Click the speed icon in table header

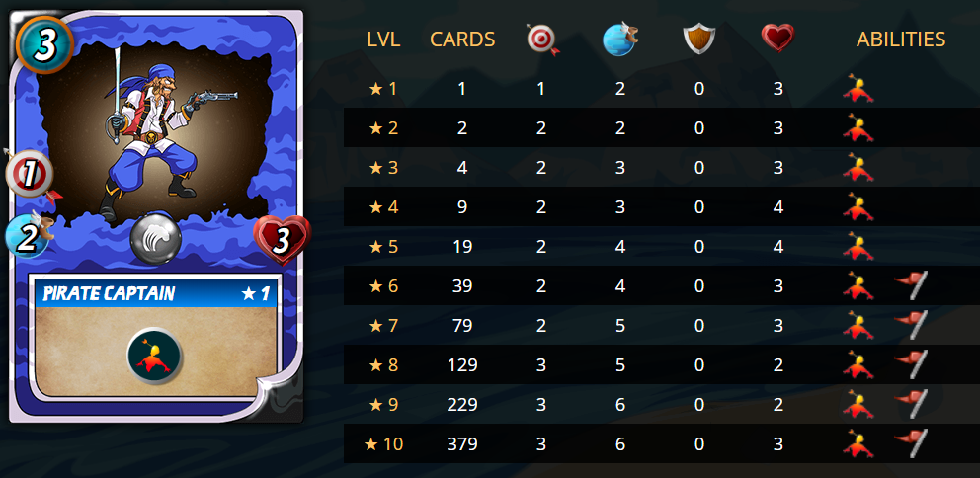pyautogui.click(x=619, y=40)
